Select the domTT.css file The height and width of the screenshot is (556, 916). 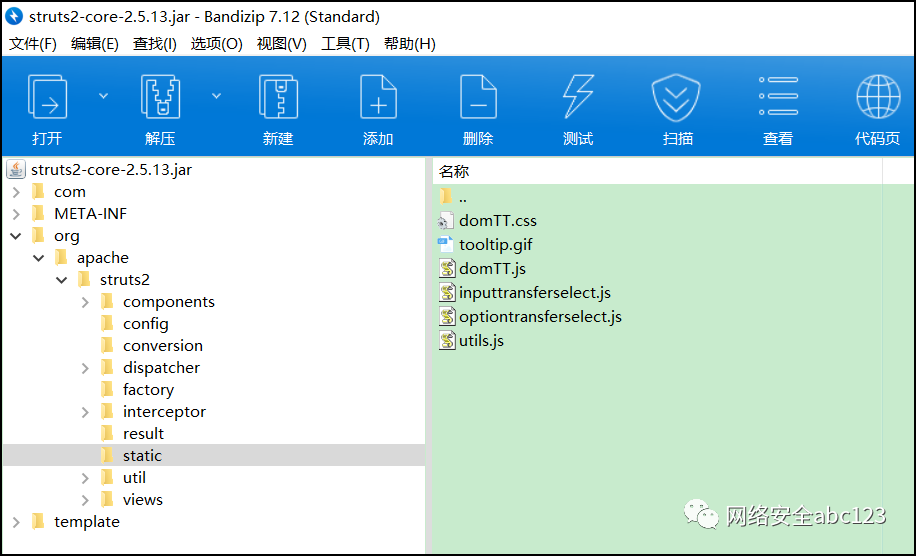(x=498, y=221)
